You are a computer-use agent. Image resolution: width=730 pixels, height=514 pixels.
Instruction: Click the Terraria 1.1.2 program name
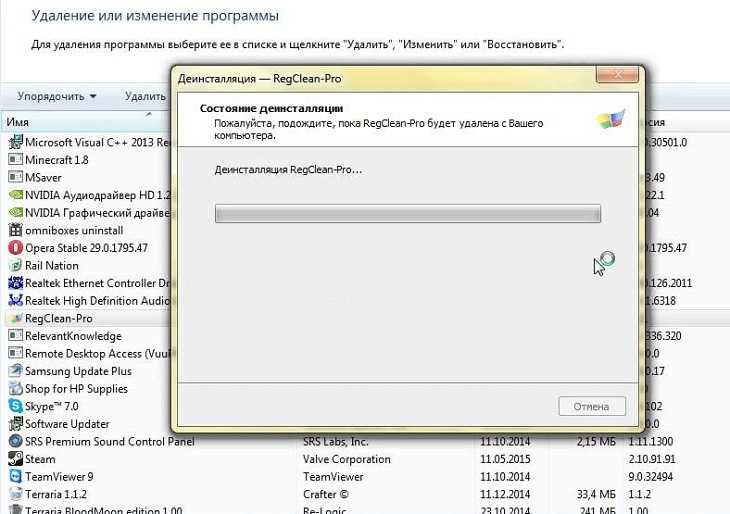pyautogui.click(x=56, y=494)
